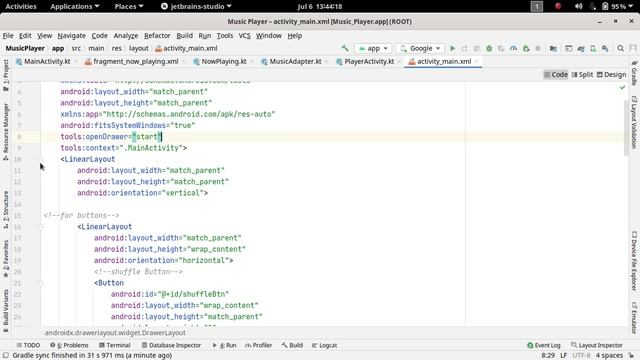Open the Refactor menu
The height and width of the screenshot is (360, 640).
[157, 36]
